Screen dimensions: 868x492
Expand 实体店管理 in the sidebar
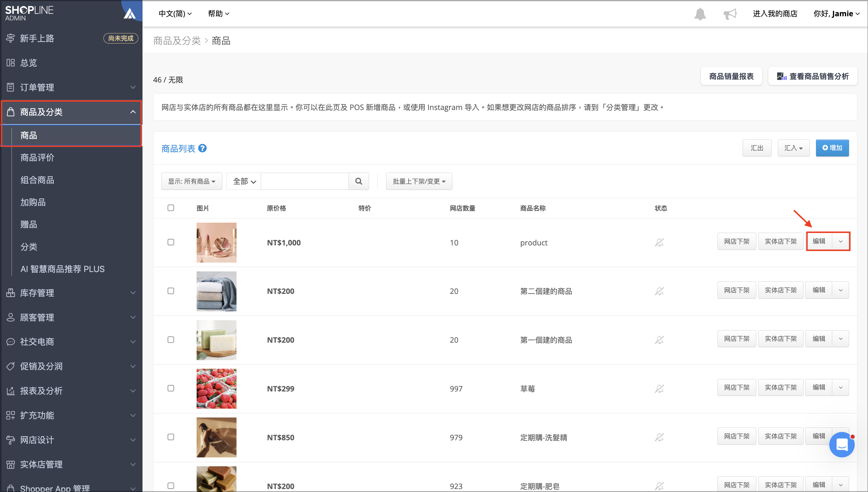71,464
